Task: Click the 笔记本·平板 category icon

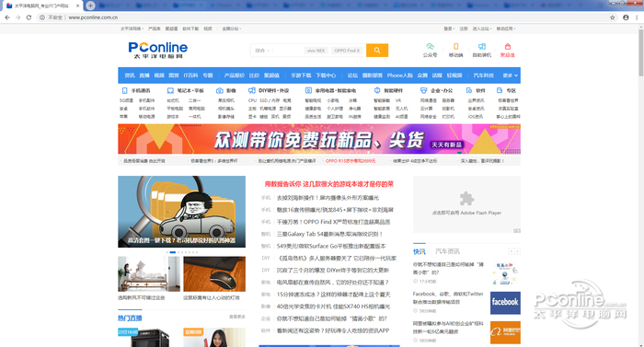Action: click(170, 90)
